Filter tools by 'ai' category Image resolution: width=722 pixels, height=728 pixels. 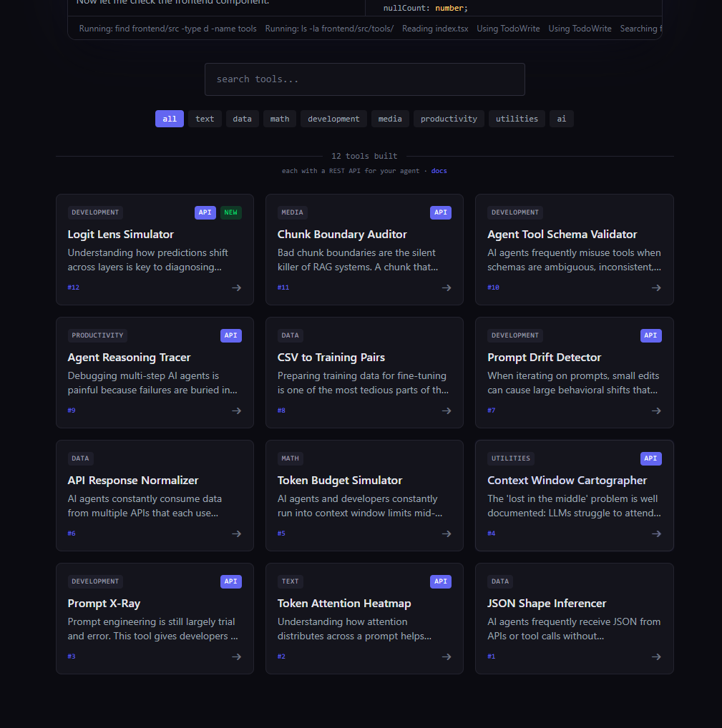(x=561, y=119)
